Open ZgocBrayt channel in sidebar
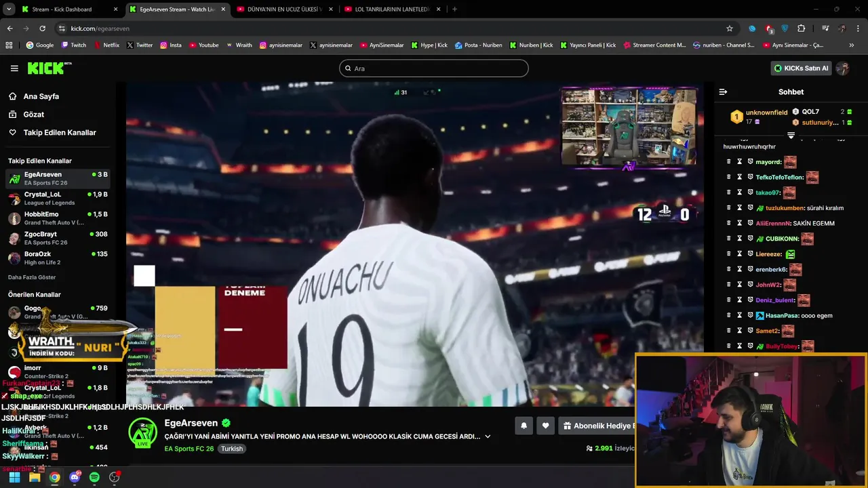The image size is (868, 488). click(x=58, y=238)
